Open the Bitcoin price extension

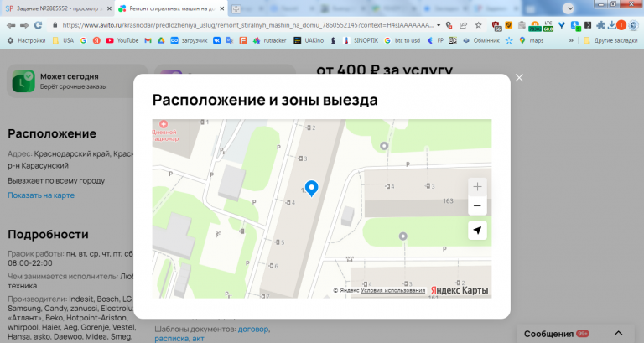point(535,26)
